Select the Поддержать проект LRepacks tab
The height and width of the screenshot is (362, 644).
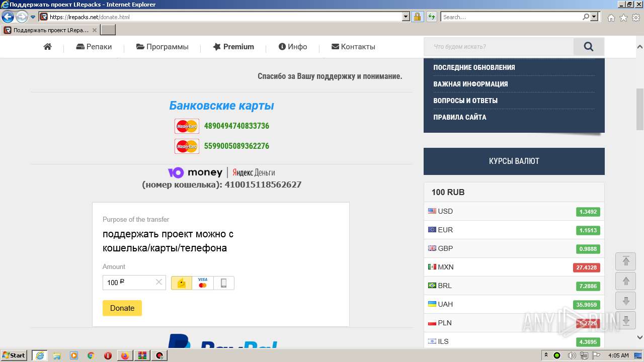click(50, 30)
